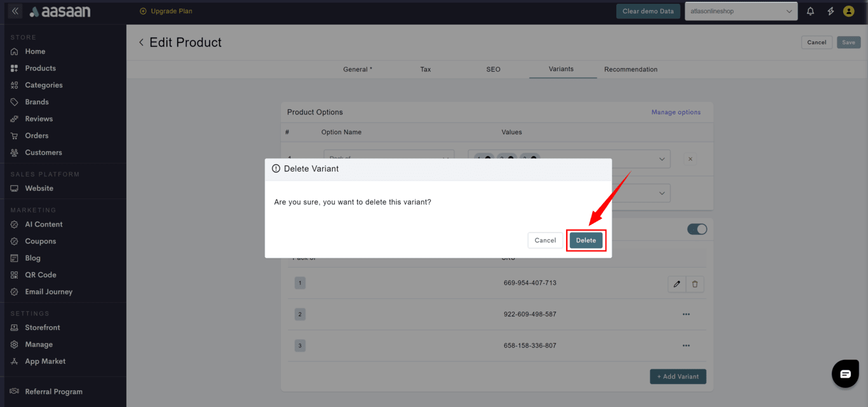Confirm by clicking the Delete button
The height and width of the screenshot is (407, 868).
(586, 240)
